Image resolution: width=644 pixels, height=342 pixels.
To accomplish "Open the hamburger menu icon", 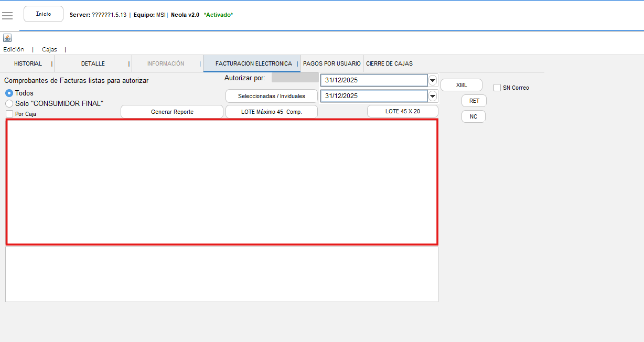I will [7, 15].
